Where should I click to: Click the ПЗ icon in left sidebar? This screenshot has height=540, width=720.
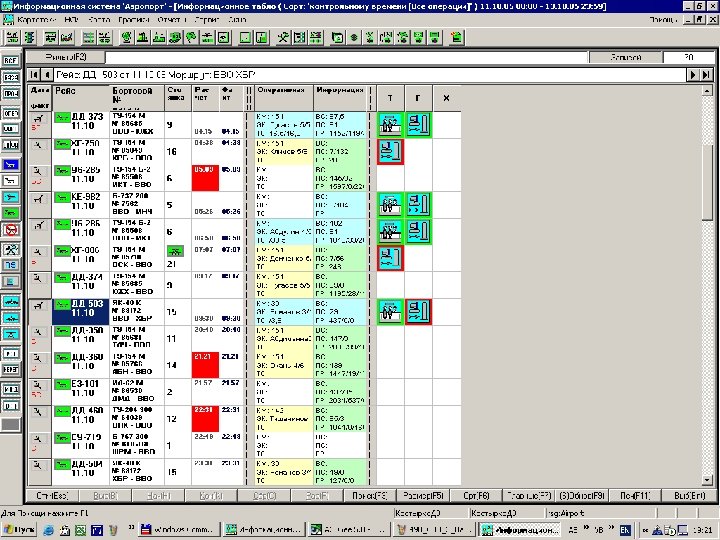[x=11, y=265]
